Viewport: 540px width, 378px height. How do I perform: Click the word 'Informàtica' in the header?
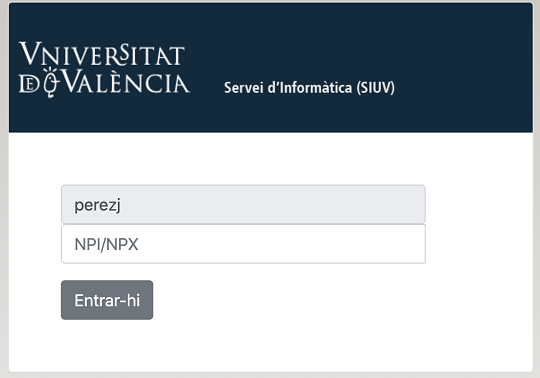coord(316,88)
